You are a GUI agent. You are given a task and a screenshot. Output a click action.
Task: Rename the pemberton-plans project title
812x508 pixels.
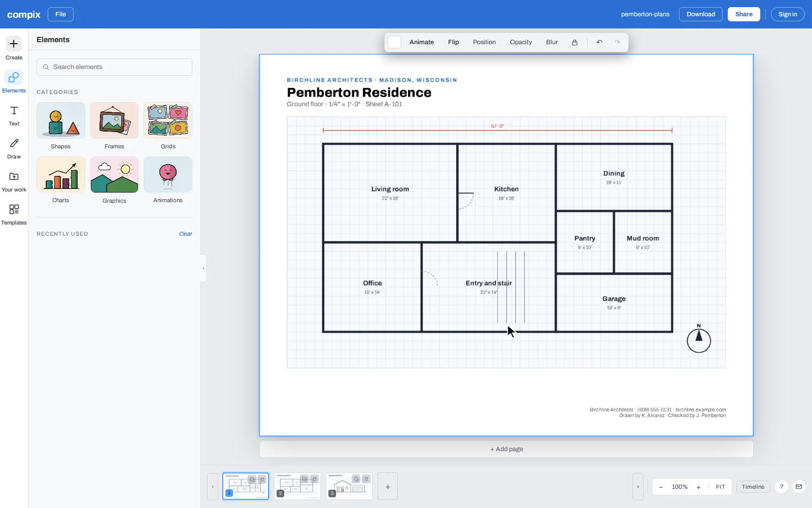tap(645, 14)
